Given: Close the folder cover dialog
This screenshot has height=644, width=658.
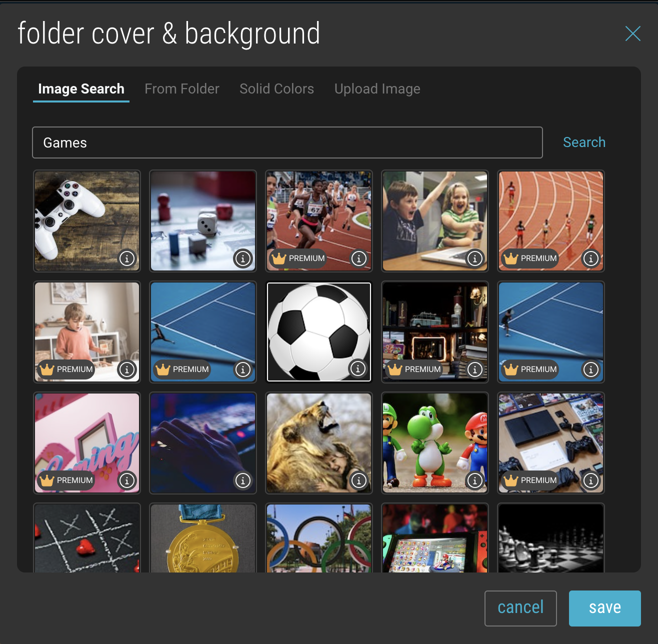Looking at the screenshot, I should point(633,33).
